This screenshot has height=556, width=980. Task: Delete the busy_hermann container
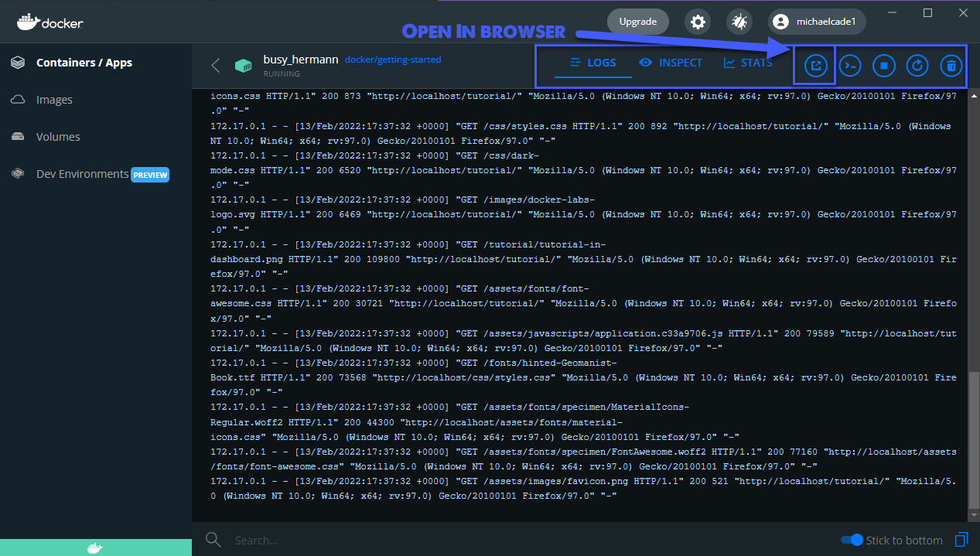(951, 65)
